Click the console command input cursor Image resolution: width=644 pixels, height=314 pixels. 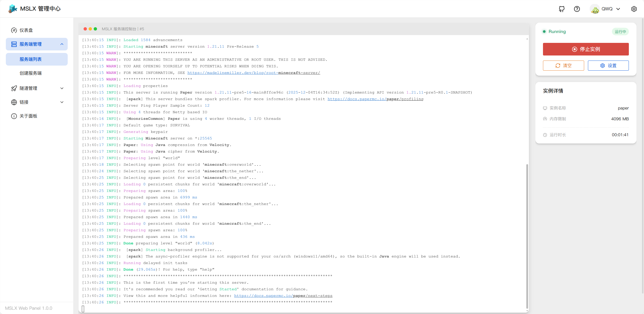coord(83,309)
